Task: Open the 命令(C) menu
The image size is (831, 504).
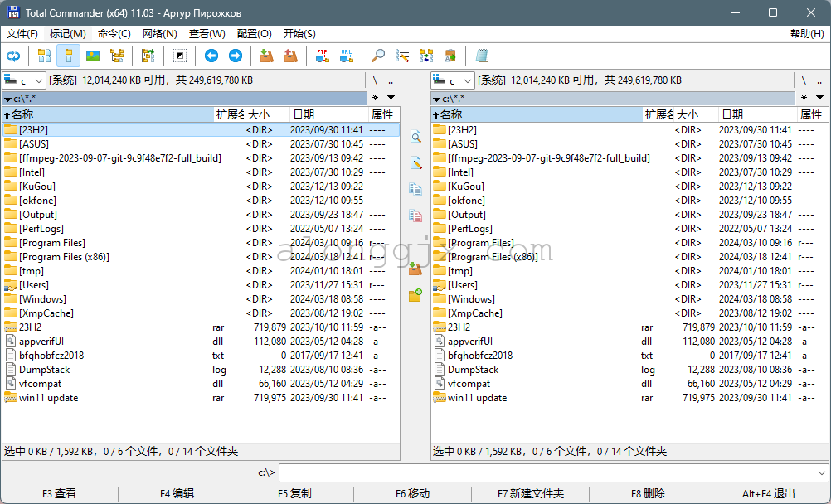Action: coord(114,34)
